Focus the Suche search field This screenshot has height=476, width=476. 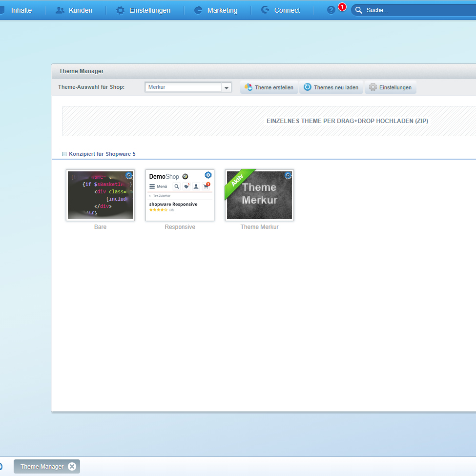tap(415, 10)
